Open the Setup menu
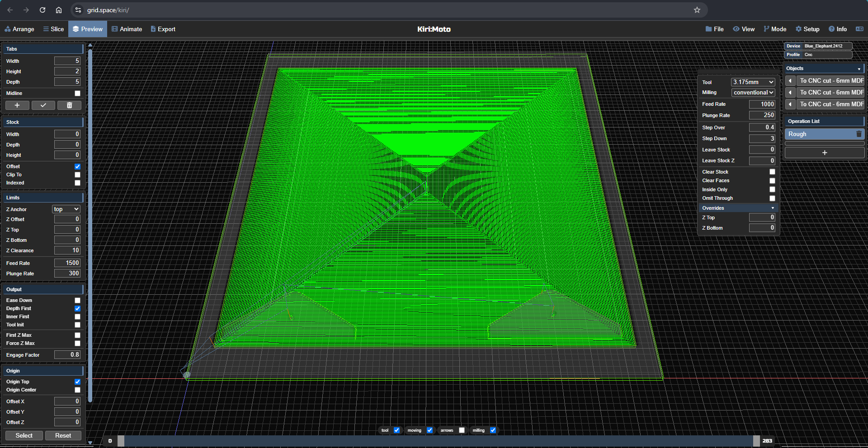The height and width of the screenshot is (448, 868). pos(807,29)
